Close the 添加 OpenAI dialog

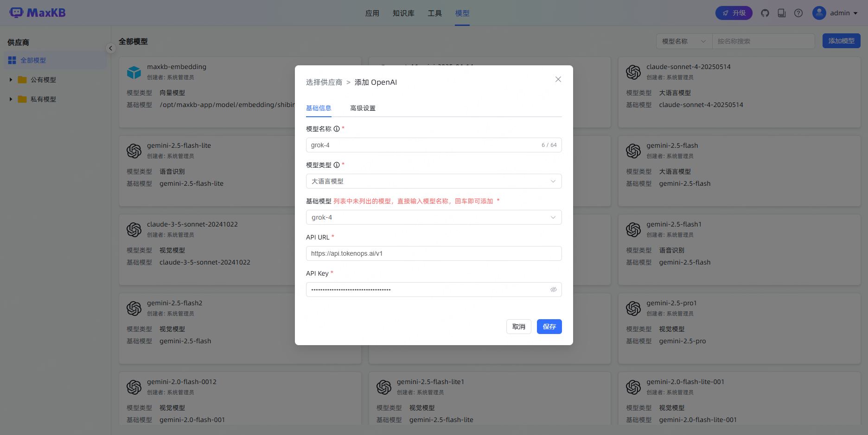558,79
